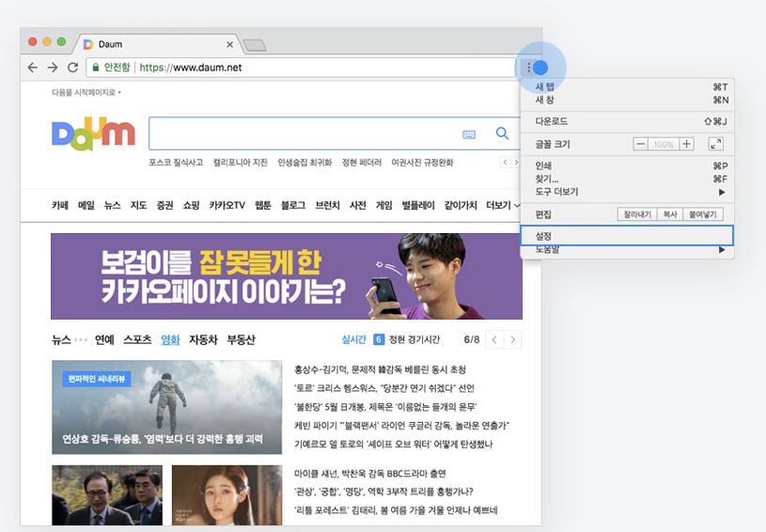Viewport: 766px width, 532px height.
Task: Switch to 자동차 content tab
Action: coord(203,339)
